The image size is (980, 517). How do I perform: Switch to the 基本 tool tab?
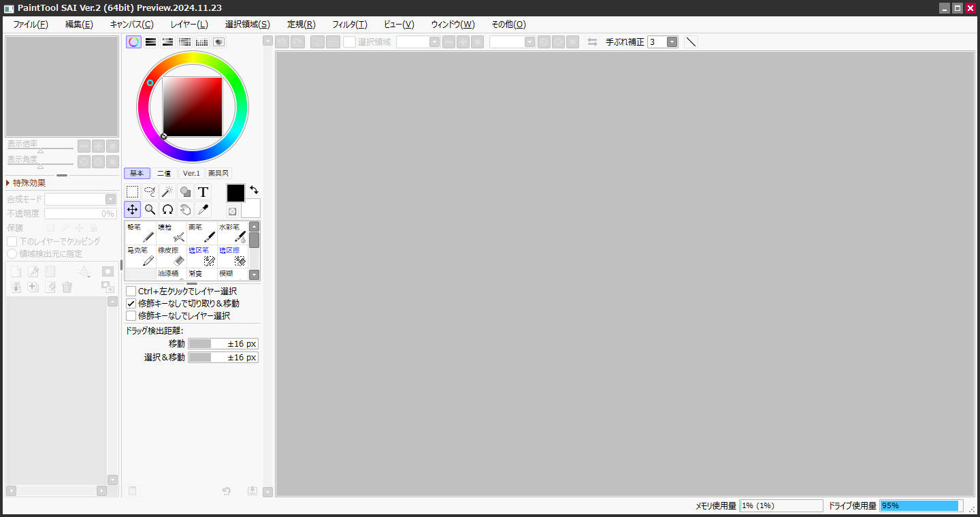coord(137,173)
